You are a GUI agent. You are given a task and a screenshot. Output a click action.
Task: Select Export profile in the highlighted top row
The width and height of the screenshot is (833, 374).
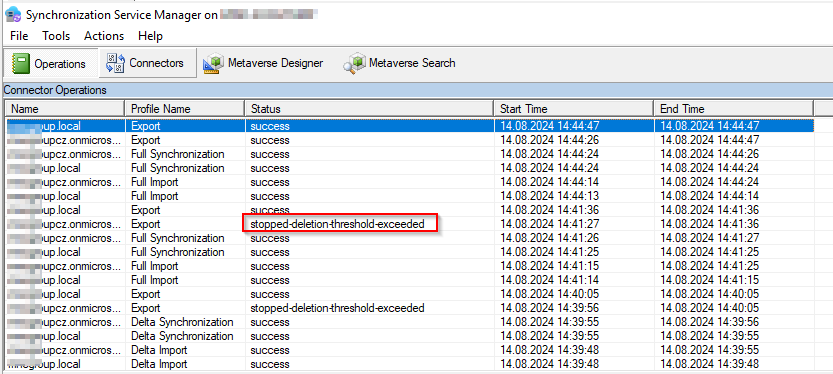(146, 126)
